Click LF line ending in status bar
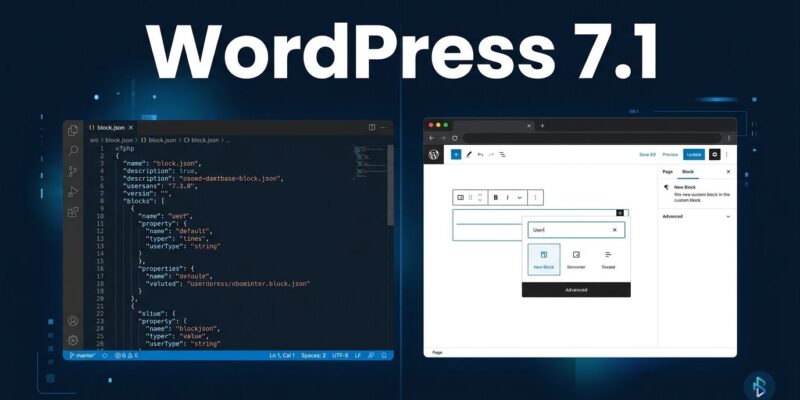The height and width of the screenshot is (400, 800). pos(358,355)
